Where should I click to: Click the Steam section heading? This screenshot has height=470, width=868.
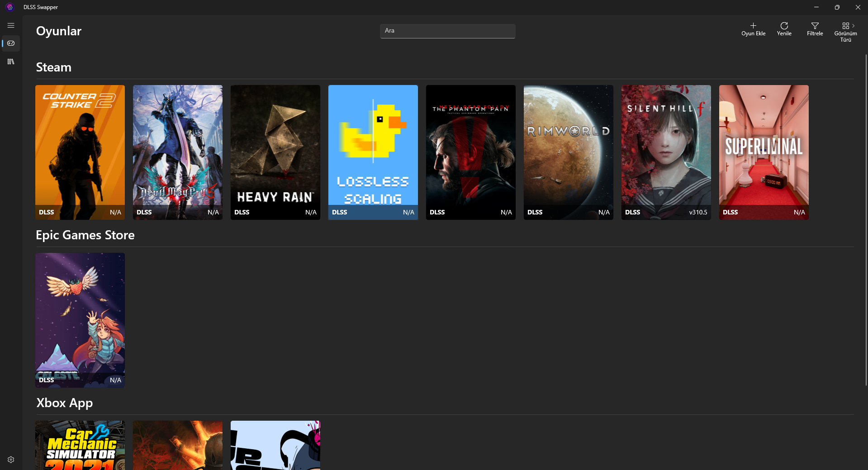tap(54, 67)
